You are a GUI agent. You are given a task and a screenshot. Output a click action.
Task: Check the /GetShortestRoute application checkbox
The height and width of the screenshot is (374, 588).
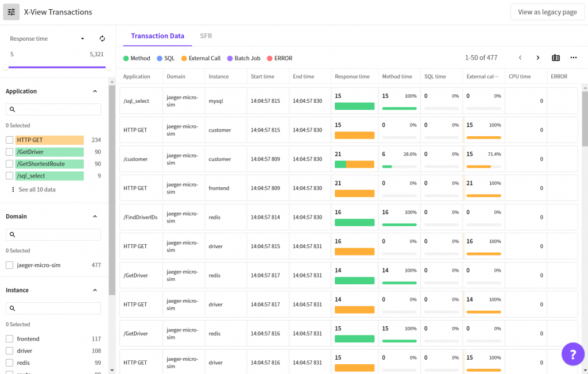click(x=9, y=164)
